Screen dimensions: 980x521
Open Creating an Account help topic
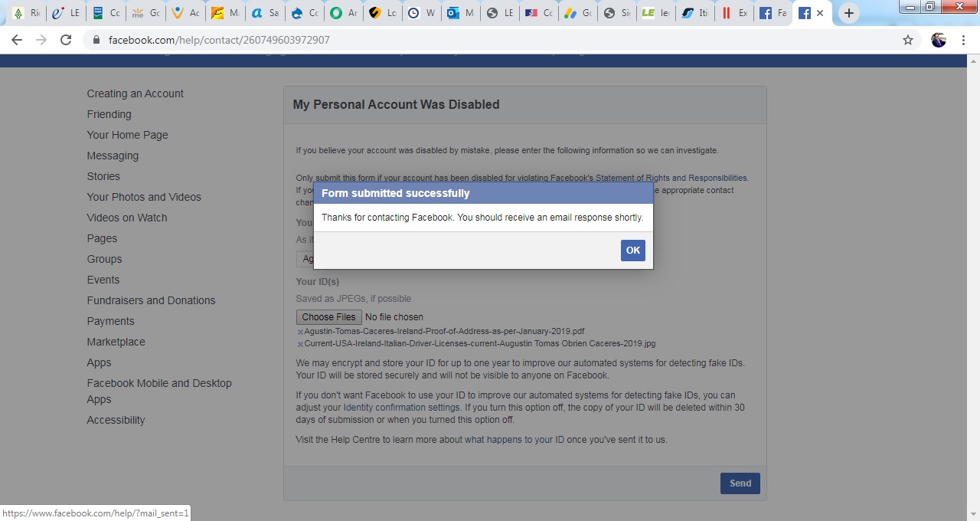(136, 93)
